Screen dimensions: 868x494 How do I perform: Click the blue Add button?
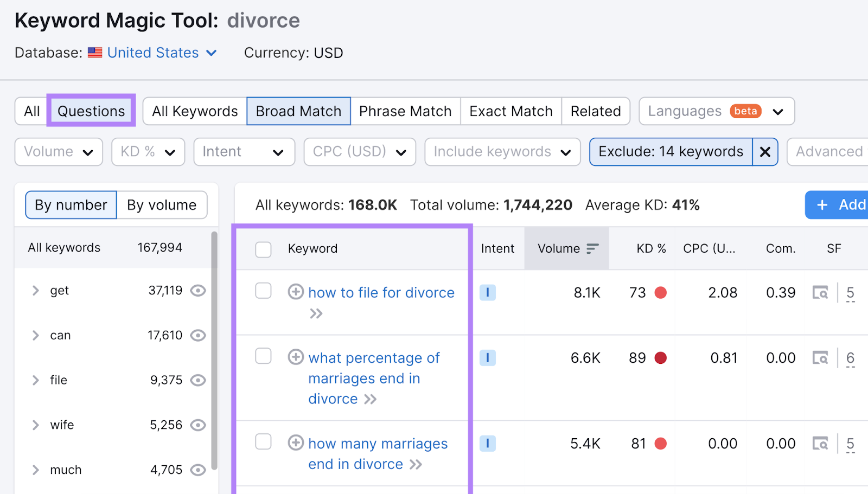[837, 205]
